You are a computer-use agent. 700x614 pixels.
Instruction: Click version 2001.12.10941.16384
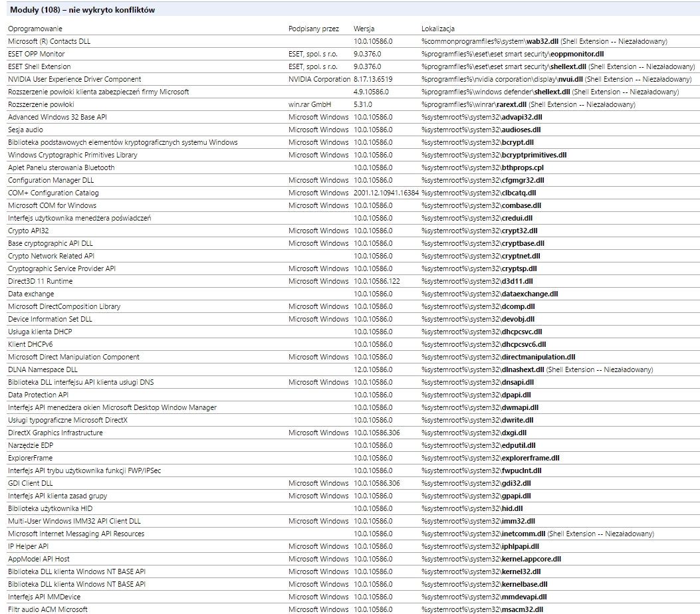(386, 193)
